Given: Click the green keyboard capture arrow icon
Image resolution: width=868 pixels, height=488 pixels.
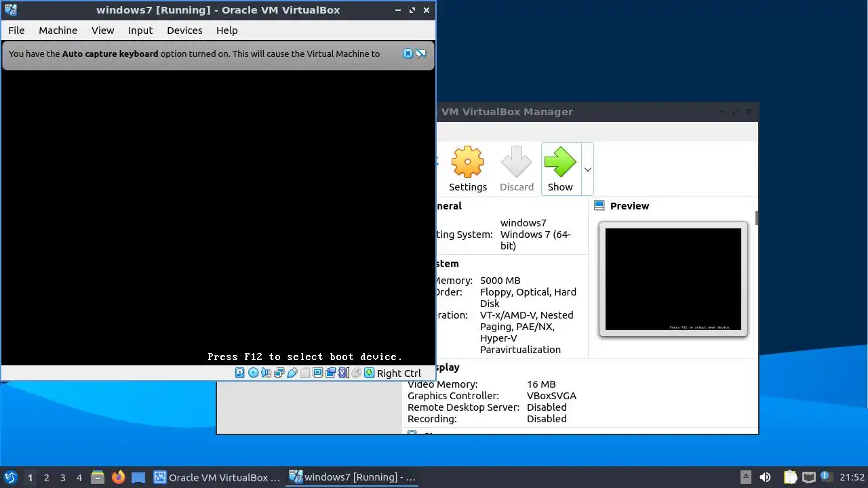Looking at the screenshot, I should 369,373.
